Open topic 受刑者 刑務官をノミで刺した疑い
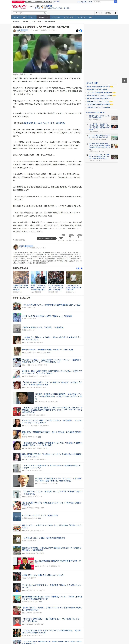This screenshot has width=129, height=644. 98,96
